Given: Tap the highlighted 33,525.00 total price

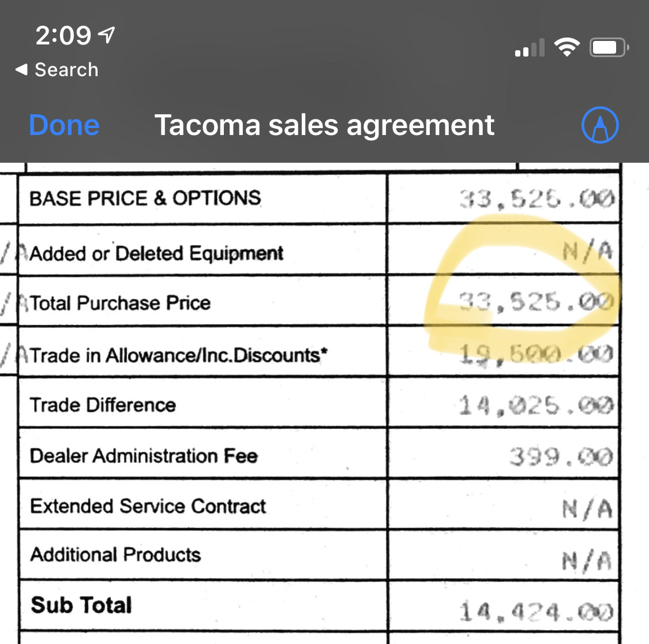Looking at the screenshot, I should tap(537, 301).
